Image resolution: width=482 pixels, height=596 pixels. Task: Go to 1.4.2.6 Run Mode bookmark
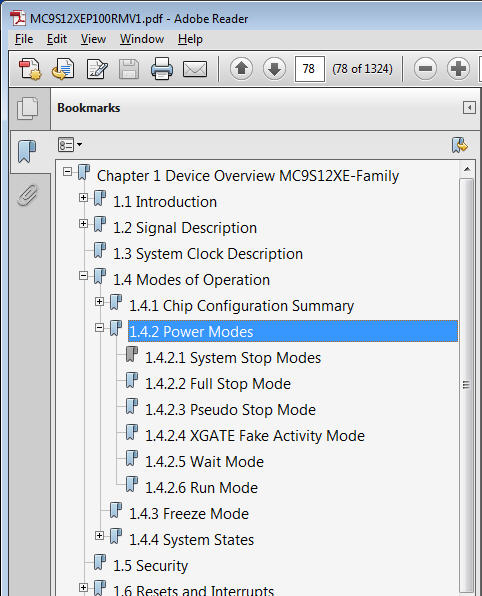(201, 488)
